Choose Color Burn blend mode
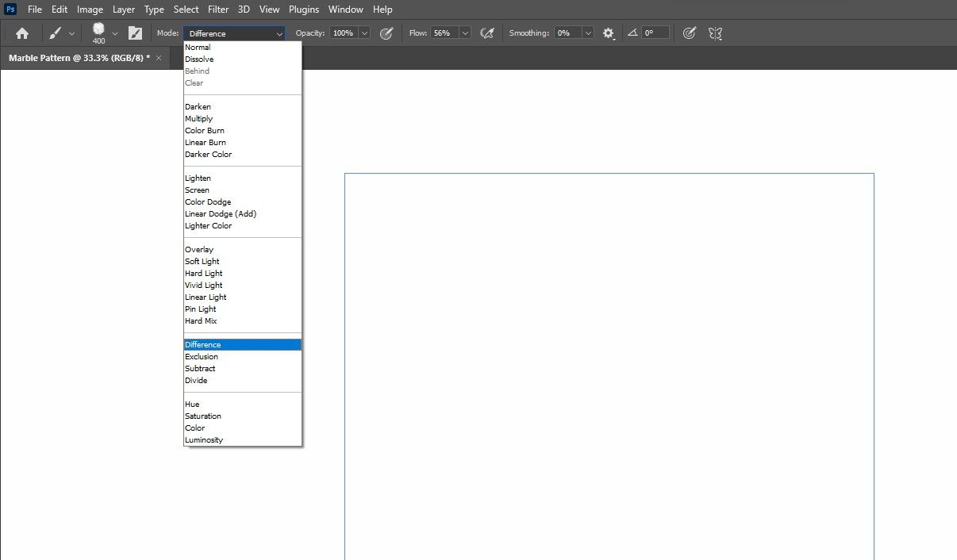 (x=243, y=131)
